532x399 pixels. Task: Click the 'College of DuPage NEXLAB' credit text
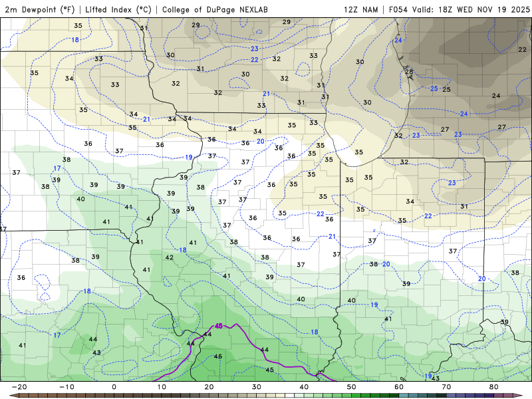(215, 9)
